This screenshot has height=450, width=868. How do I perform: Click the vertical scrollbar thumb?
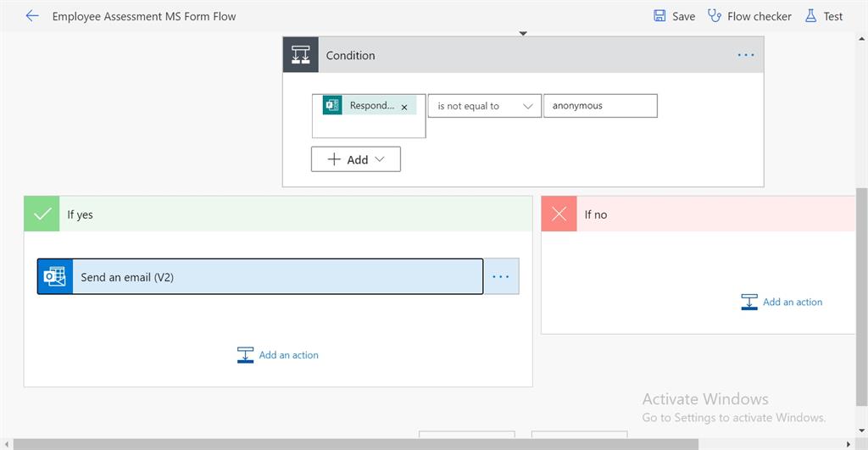pyautogui.click(x=861, y=297)
